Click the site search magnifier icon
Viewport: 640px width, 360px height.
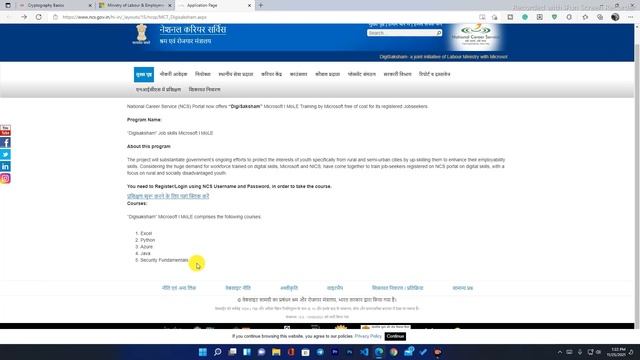[x=439, y=33]
